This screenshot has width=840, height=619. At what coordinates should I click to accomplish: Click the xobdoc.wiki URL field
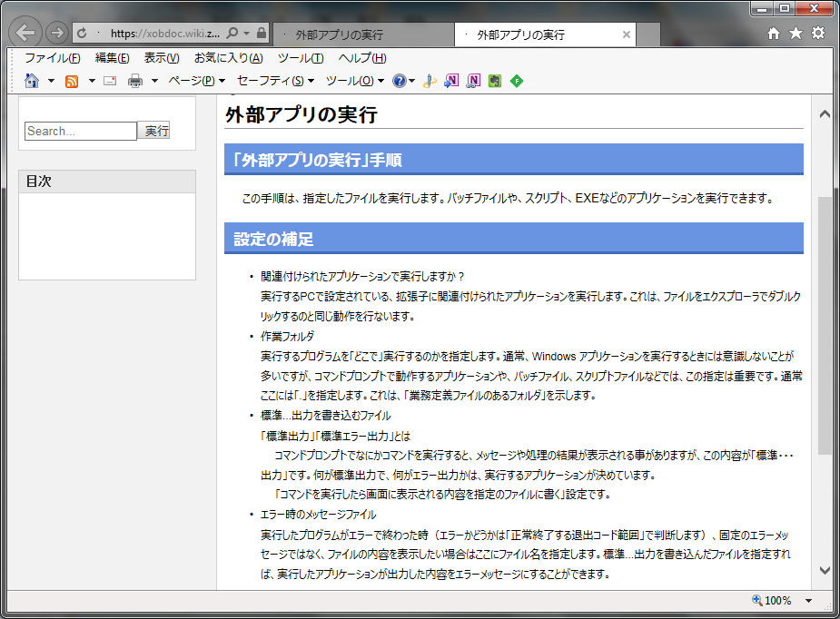[164, 34]
